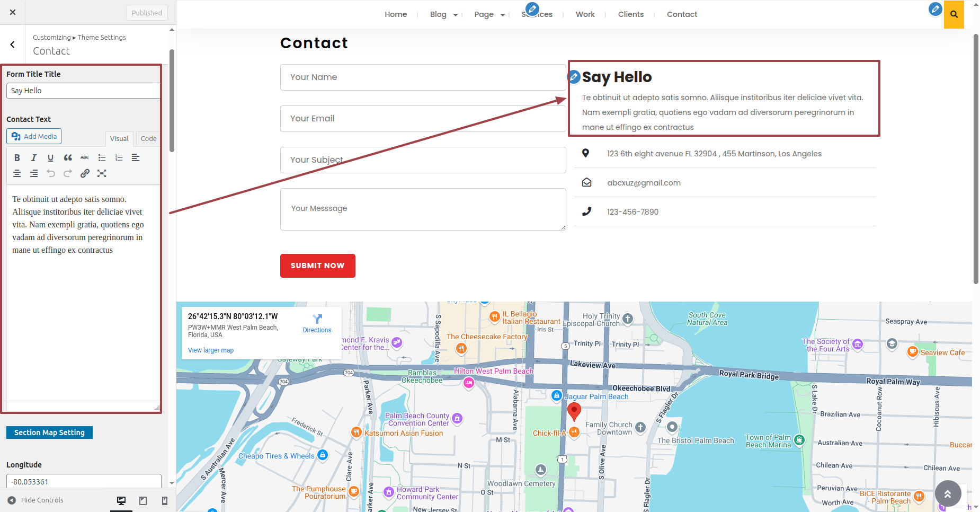Click the Your Email input field
980x512 pixels.
[x=423, y=119]
